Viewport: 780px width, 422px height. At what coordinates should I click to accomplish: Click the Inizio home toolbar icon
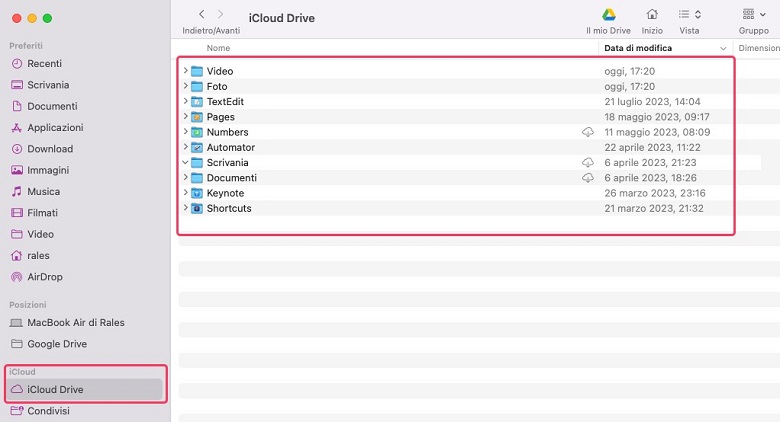pos(652,14)
